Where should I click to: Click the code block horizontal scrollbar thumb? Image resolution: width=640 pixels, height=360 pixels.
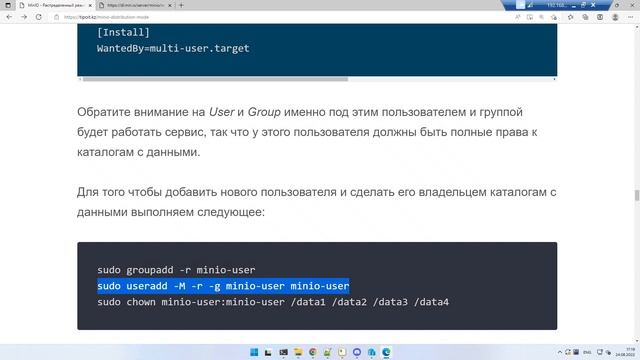click(215, 79)
